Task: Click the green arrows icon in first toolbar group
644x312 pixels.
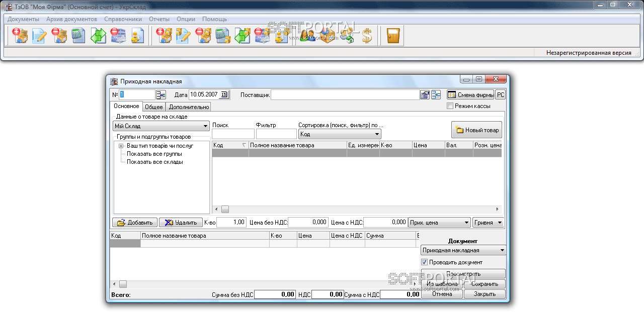Action: click(x=98, y=36)
